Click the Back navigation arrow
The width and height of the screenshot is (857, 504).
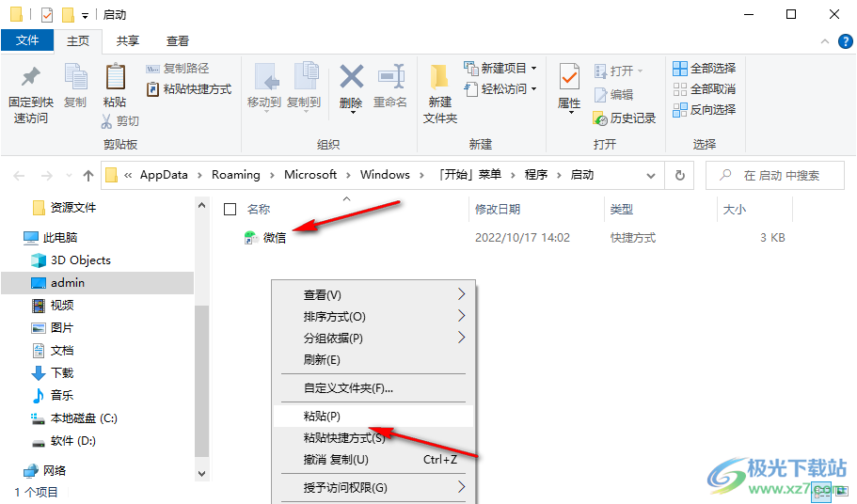coord(19,175)
